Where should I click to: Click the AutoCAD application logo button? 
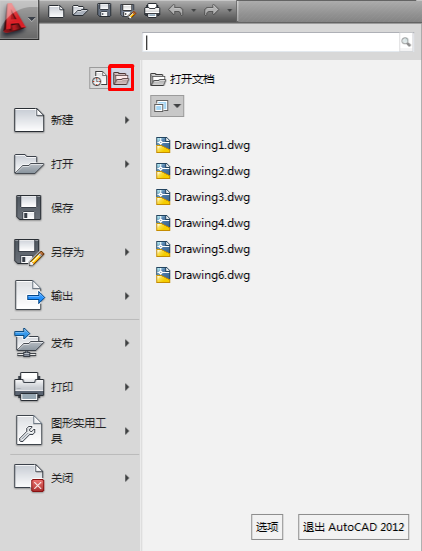(x=19, y=19)
